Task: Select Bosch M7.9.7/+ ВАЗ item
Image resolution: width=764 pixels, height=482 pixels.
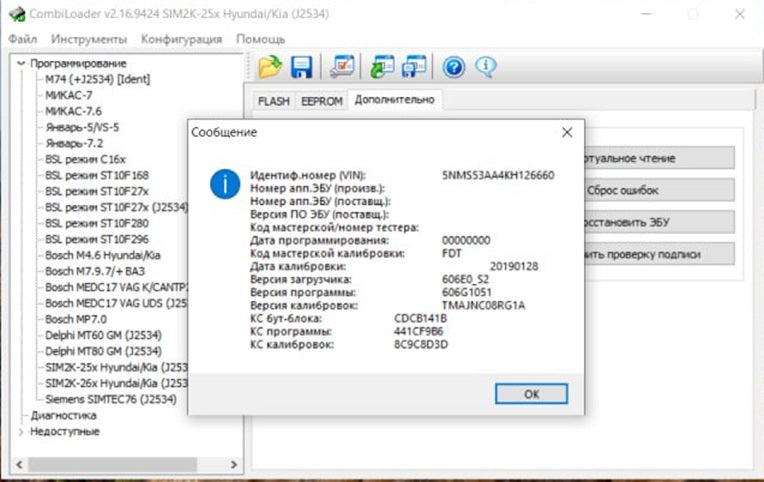Action: (95, 271)
